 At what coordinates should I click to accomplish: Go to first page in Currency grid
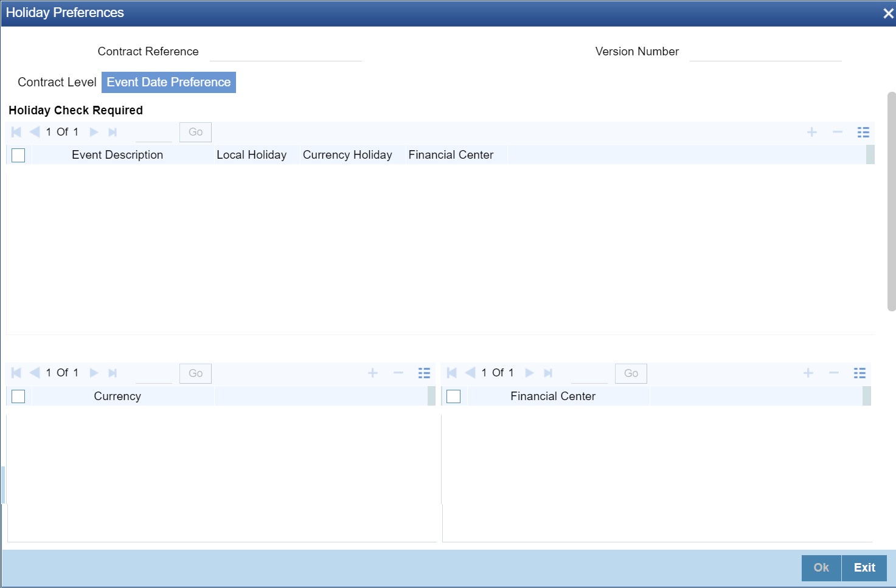coord(16,373)
